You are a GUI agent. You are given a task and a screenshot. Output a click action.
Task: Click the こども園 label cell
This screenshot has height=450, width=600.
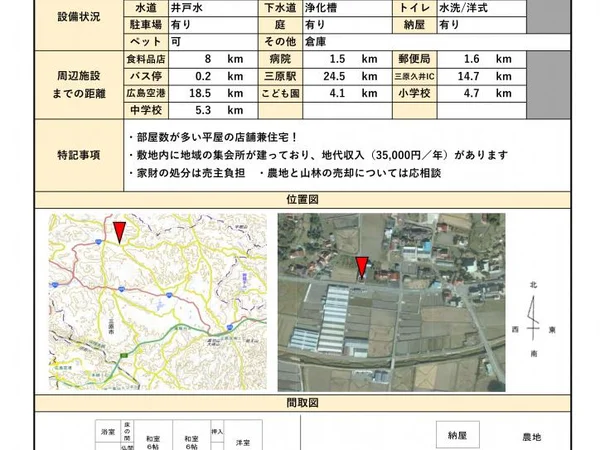[x=280, y=93]
